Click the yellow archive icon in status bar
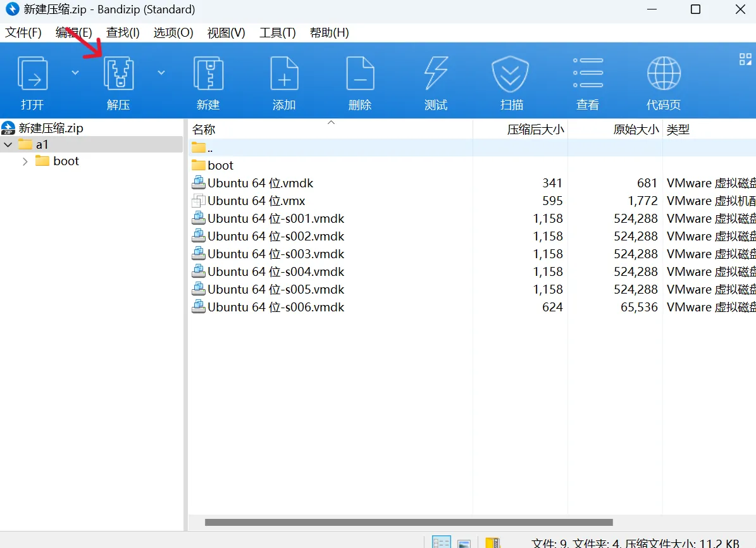756x548 pixels. point(492,543)
